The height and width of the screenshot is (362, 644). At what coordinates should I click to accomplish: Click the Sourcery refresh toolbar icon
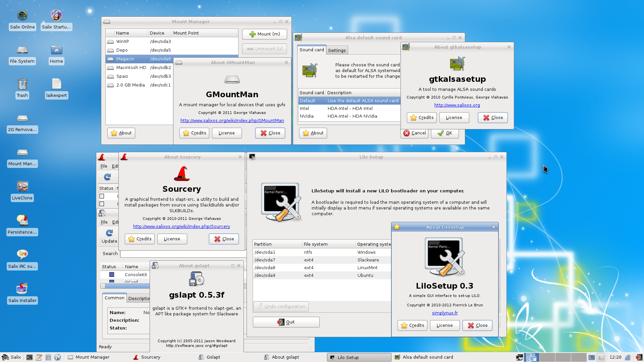tap(107, 177)
